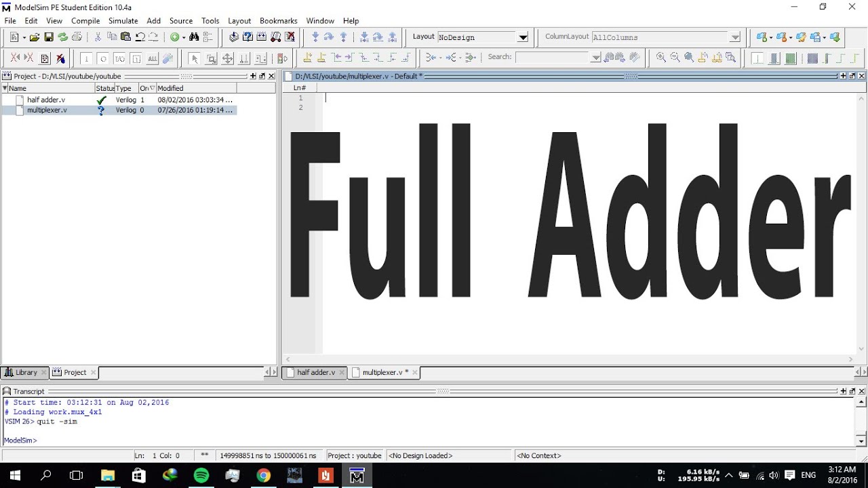Click the Simulate toolbar icon
Image resolution: width=868 pixels, height=488 pixels.
(x=277, y=37)
